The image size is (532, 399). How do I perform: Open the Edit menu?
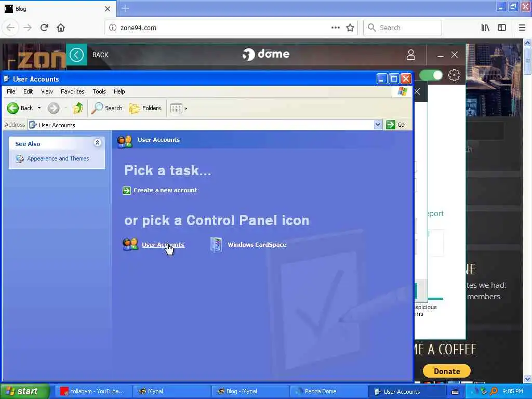(28, 91)
